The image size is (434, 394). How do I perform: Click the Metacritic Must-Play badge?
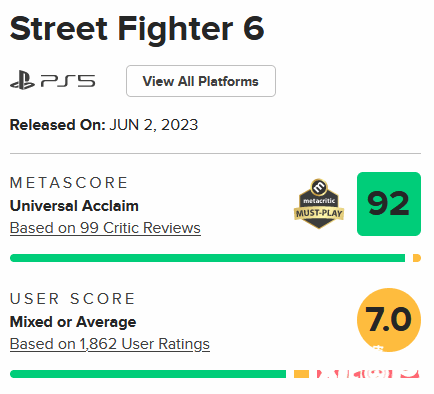click(319, 204)
